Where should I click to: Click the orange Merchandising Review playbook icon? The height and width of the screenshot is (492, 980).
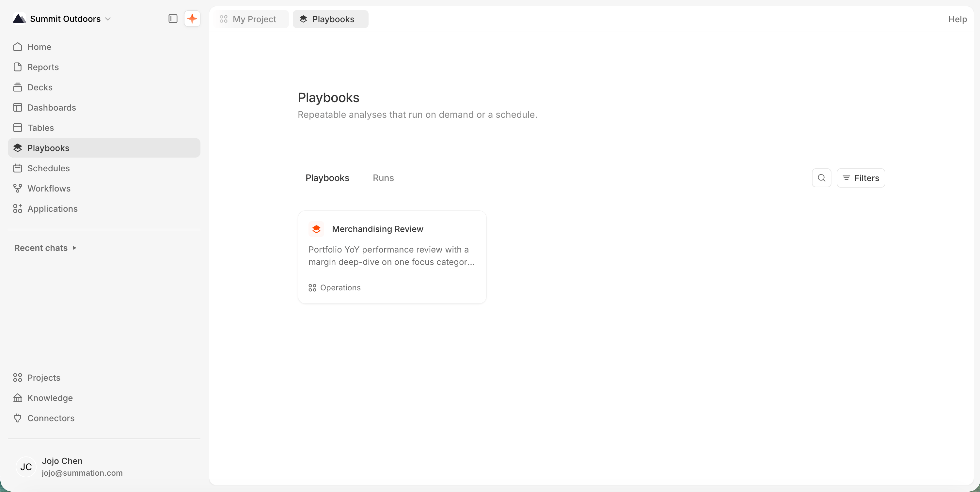pyautogui.click(x=316, y=229)
